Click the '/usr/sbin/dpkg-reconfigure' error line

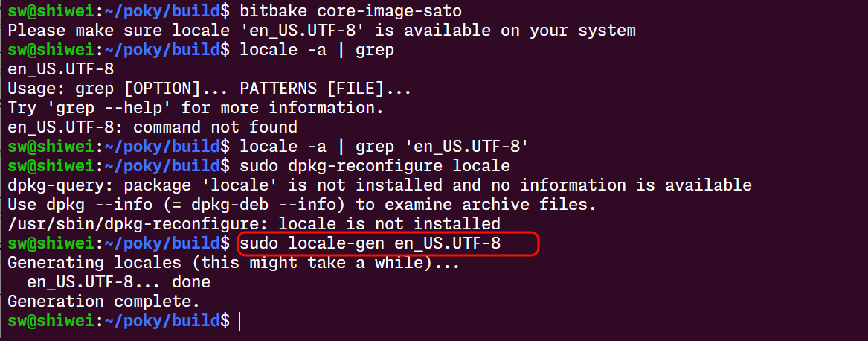[254, 224]
